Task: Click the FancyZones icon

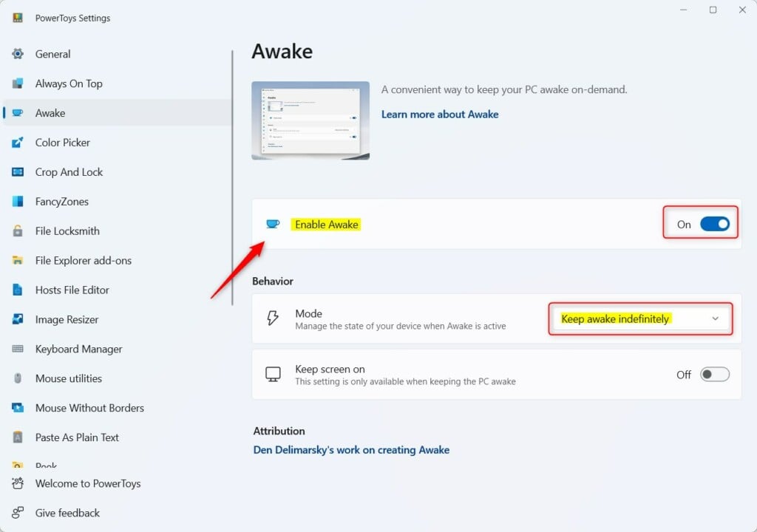Action: (18, 201)
